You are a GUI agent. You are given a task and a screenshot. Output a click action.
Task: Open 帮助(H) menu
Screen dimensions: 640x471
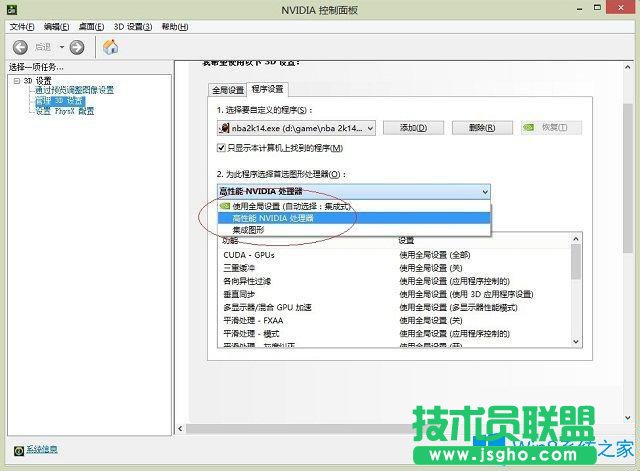coord(175,27)
